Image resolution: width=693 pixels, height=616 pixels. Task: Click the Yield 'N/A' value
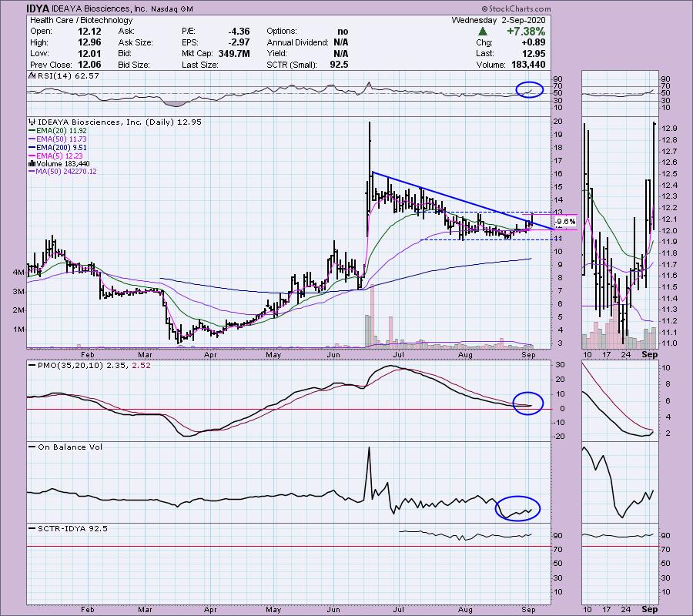click(341, 53)
